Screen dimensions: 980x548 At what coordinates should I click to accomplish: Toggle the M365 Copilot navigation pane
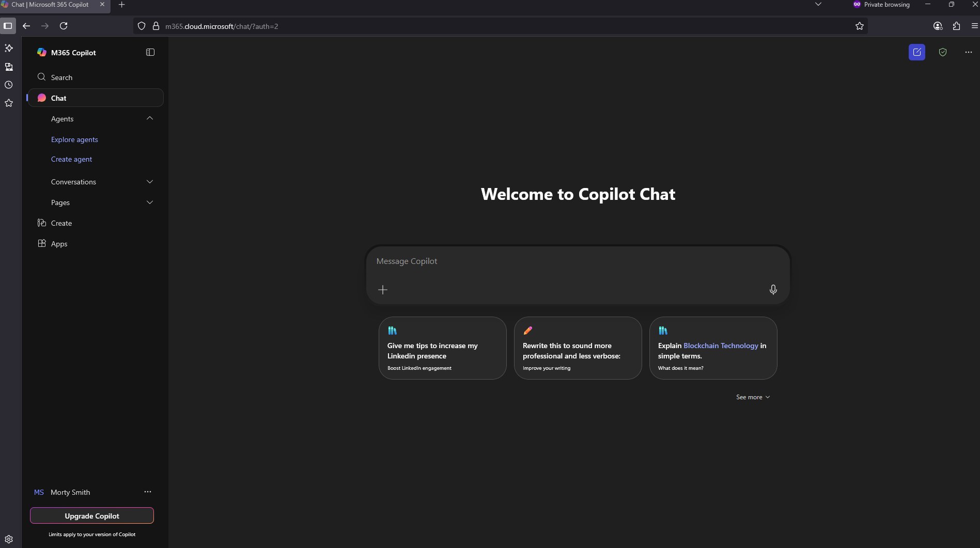tap(150, 52)
